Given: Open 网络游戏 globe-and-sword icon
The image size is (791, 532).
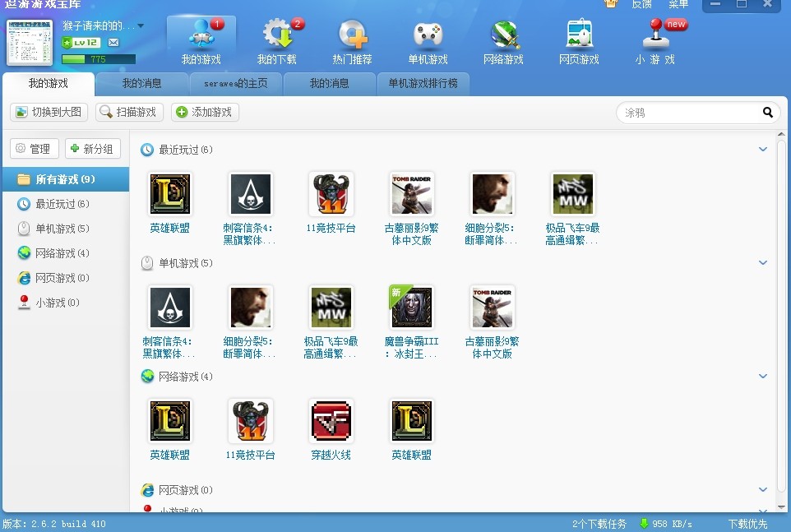Looking at the screenshot, I should (503, 43).
